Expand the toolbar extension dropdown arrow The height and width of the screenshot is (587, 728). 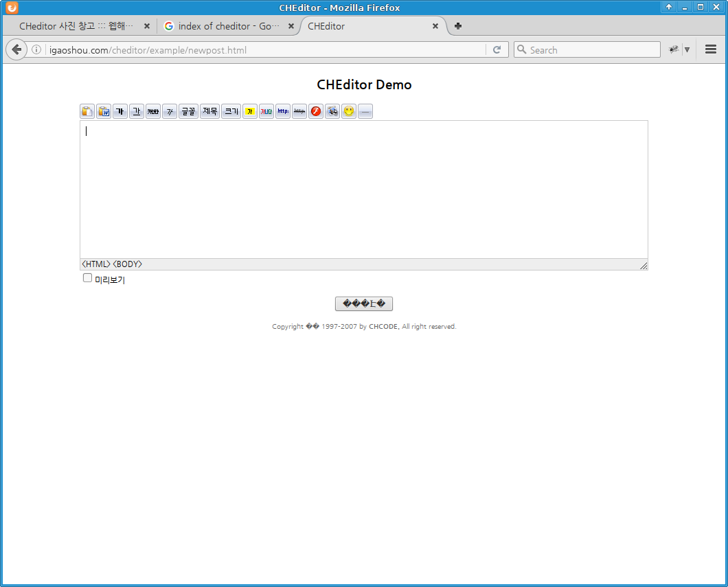tap(687, 49)
